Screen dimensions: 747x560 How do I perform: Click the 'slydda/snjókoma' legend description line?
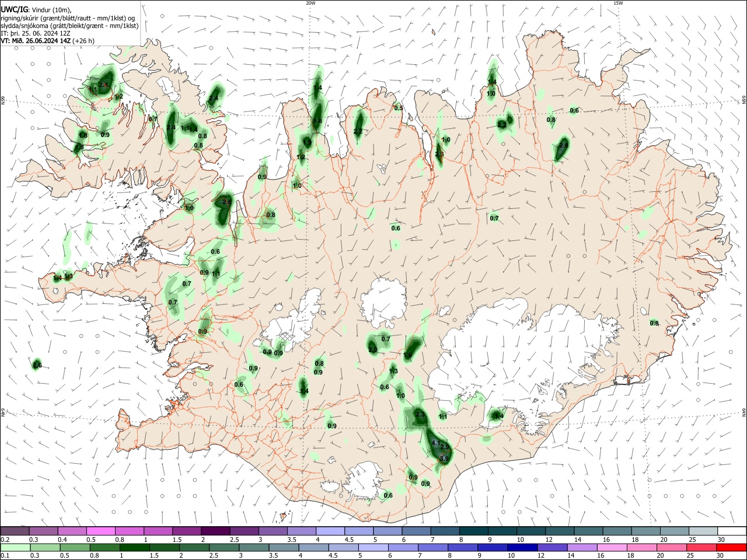(x=69, y=26)
